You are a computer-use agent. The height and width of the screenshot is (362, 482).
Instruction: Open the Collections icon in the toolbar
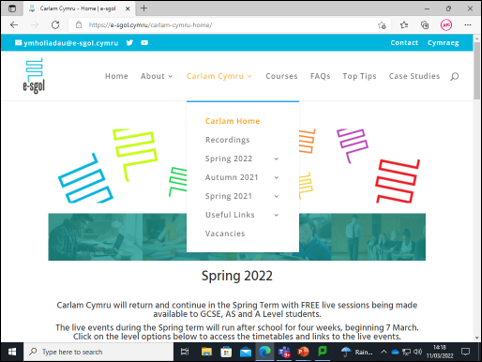coord(425,25)
